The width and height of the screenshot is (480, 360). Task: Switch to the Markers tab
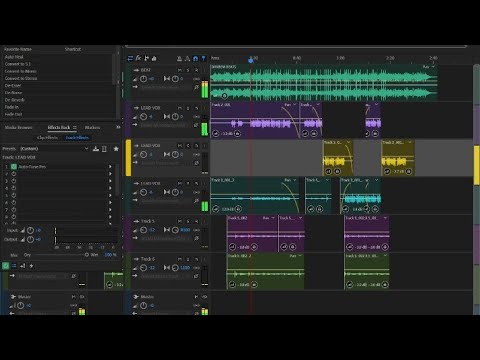[92, 127]
